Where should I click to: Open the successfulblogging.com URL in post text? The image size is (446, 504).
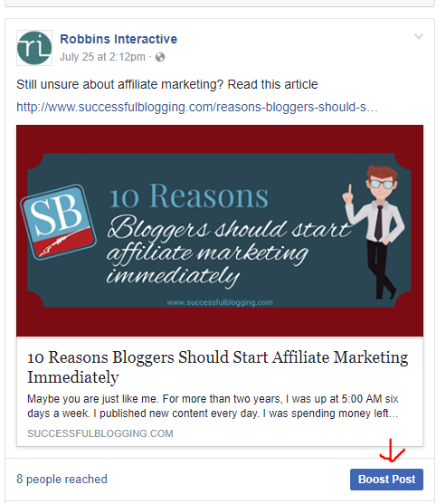tap(197, 107)
